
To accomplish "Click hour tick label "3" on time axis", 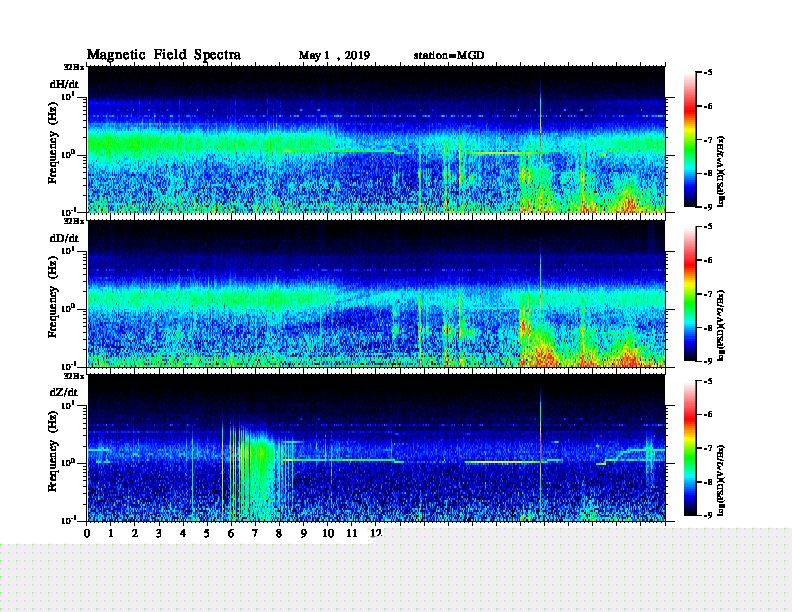I will [159, 533].
